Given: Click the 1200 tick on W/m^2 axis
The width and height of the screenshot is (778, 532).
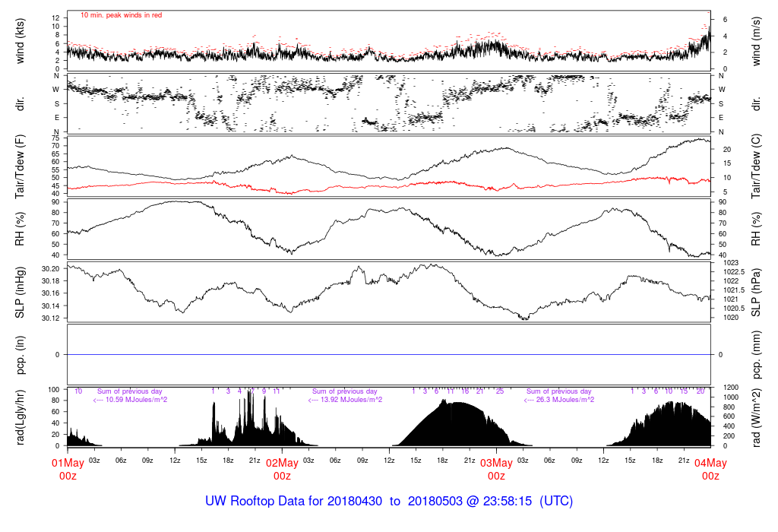Looking at the screenshot, I should point(731,387).
